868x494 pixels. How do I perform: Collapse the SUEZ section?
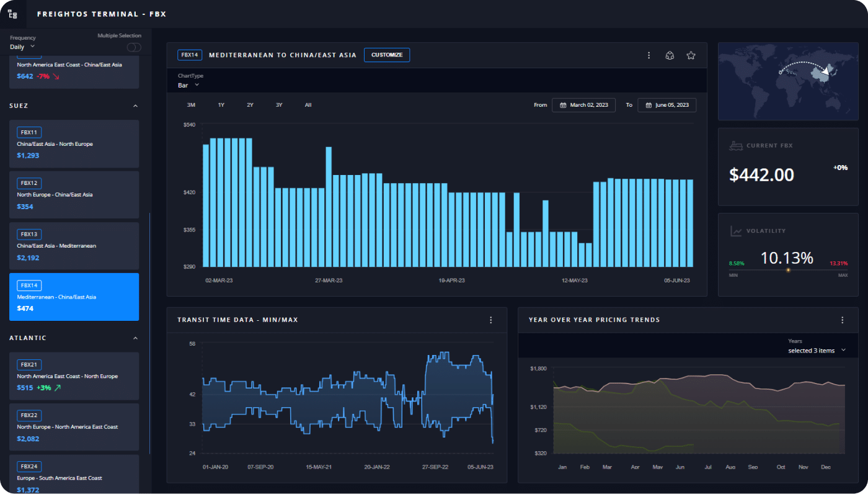(x=135, y=106)
